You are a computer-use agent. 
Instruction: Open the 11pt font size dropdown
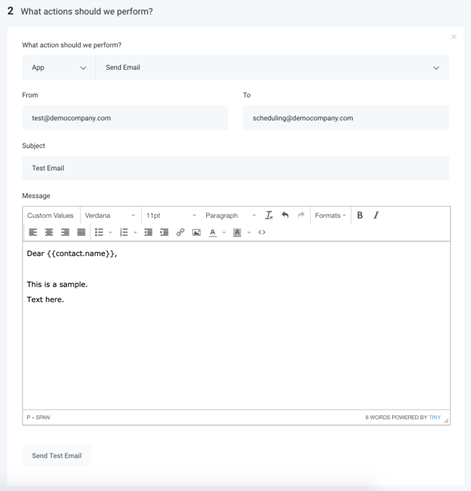click(171, 216)
